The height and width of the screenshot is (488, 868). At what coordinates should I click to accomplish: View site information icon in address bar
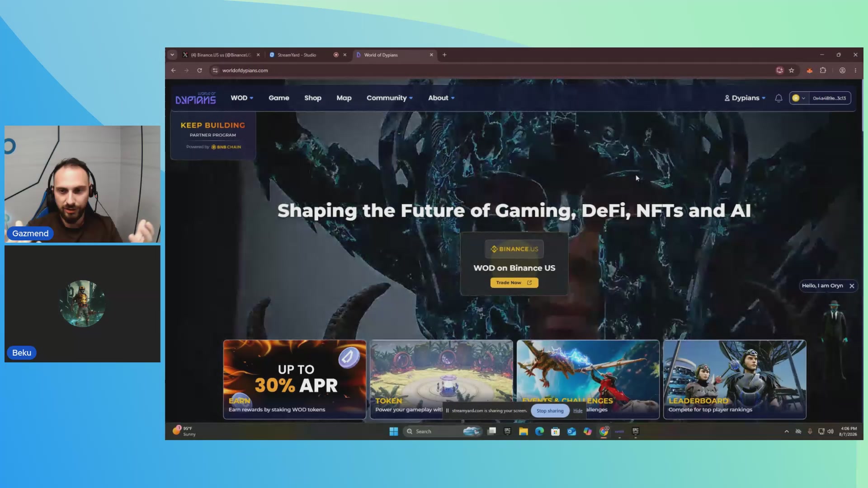click(215, 70)
